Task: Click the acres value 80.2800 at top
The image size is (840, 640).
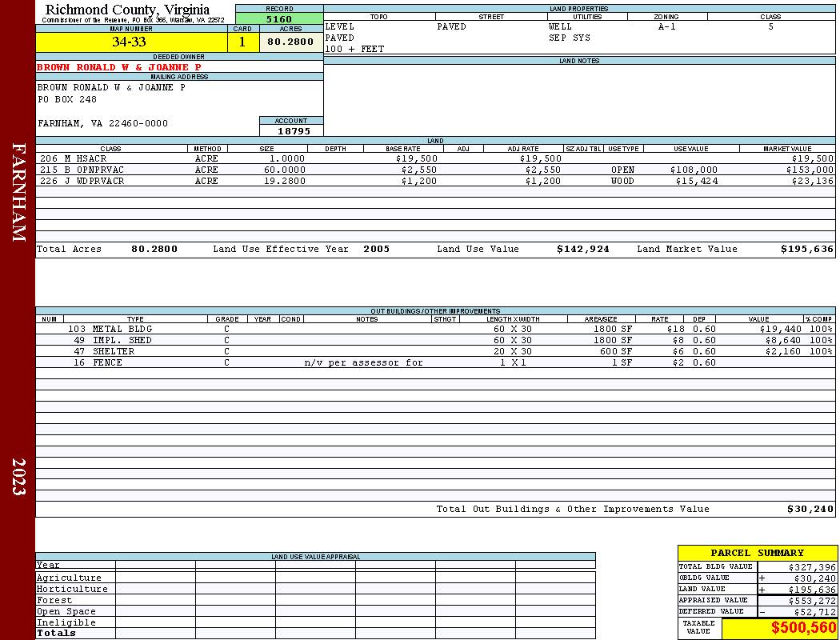Action: (x=290, y=42)
